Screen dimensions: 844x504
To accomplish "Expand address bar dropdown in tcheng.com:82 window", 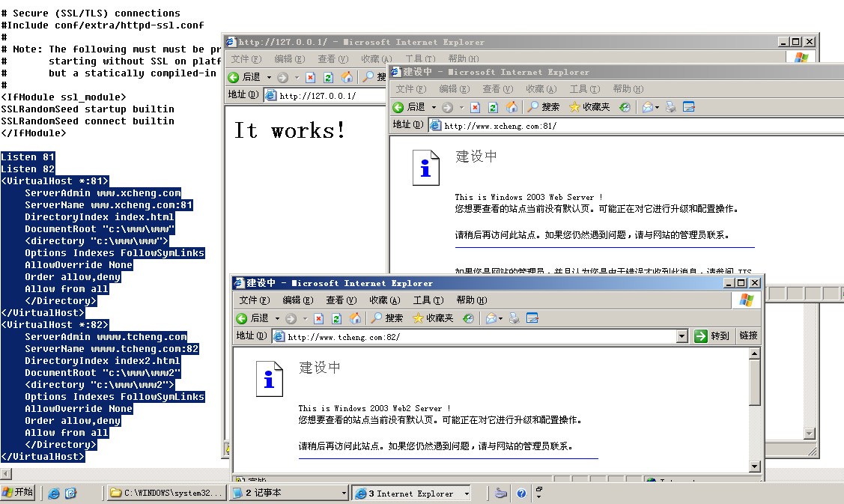I will pyautogui.click(x=681, y=336).
